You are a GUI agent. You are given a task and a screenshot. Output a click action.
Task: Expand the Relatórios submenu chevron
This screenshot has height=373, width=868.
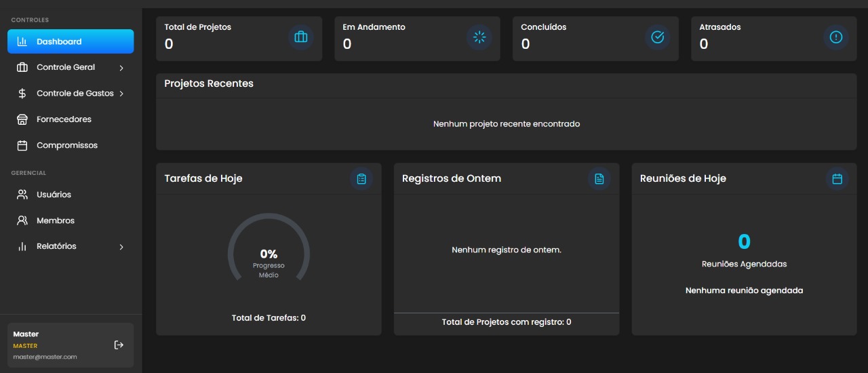click(121, 247)
